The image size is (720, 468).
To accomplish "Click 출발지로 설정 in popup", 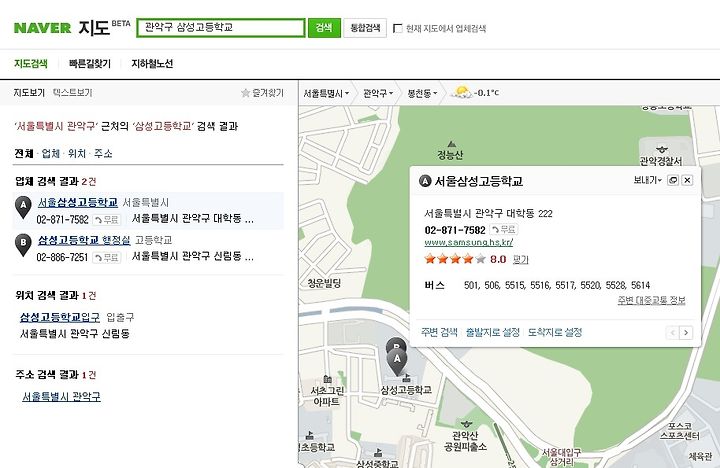I will click(x=493, y=332).
